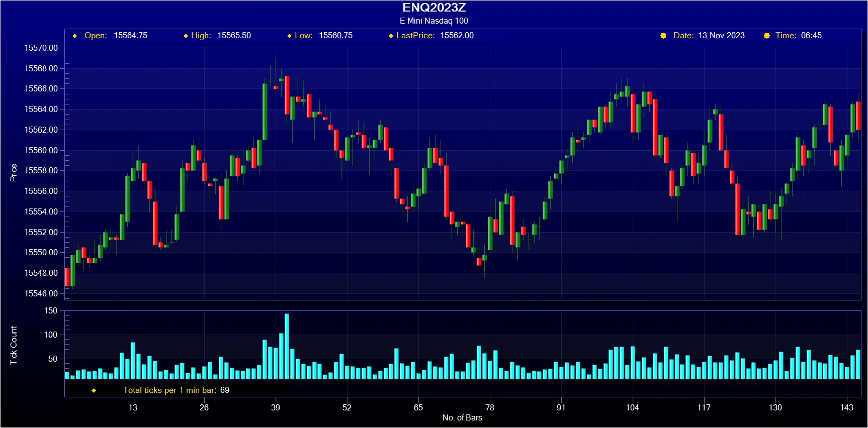Click the 15556.00 price axis tick

coord(41,191)
